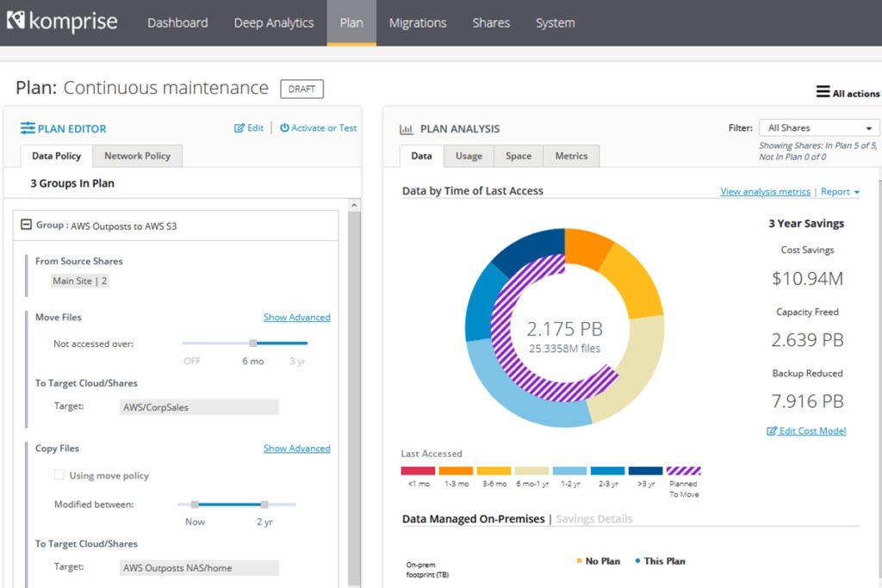
Task: Click the Plan Analysis bar chart icon
Action: point(407,129)
